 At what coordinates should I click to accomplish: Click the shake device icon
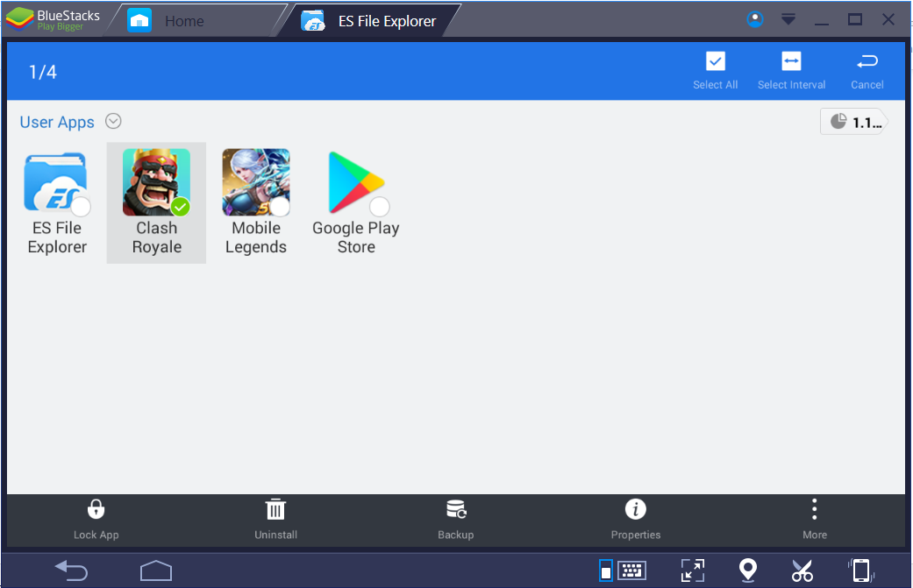pos(860,570)
